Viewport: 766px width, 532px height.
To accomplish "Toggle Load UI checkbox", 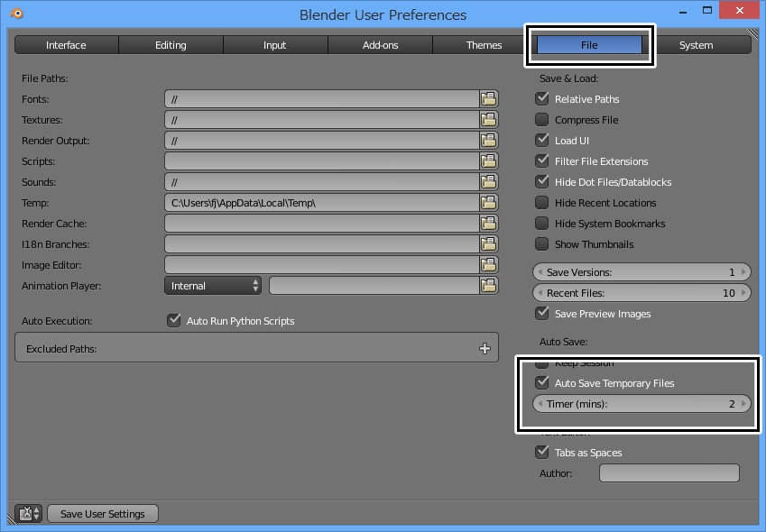I will pyautogui.click(x=541, y=140).
